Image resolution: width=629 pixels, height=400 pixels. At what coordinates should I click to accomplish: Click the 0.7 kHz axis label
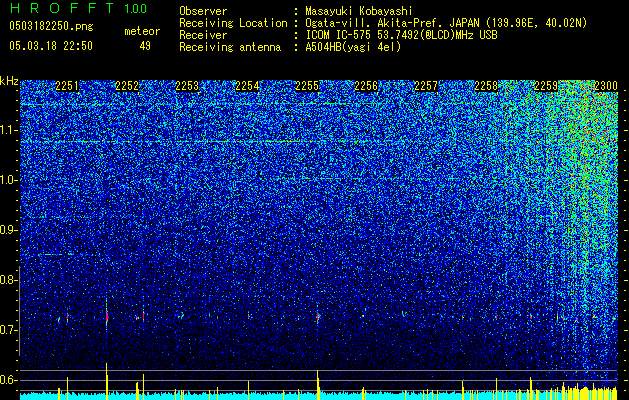pos(8,330)
